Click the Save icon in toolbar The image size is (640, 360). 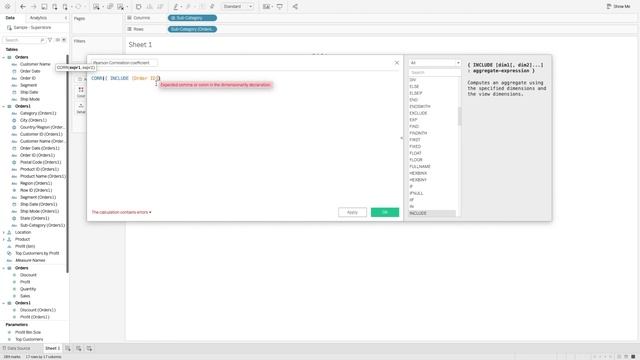coord(44,7)
